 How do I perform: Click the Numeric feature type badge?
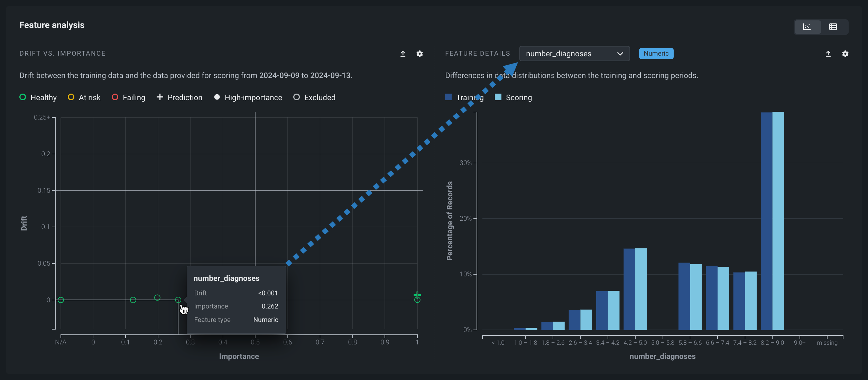[x=656, y=54]
